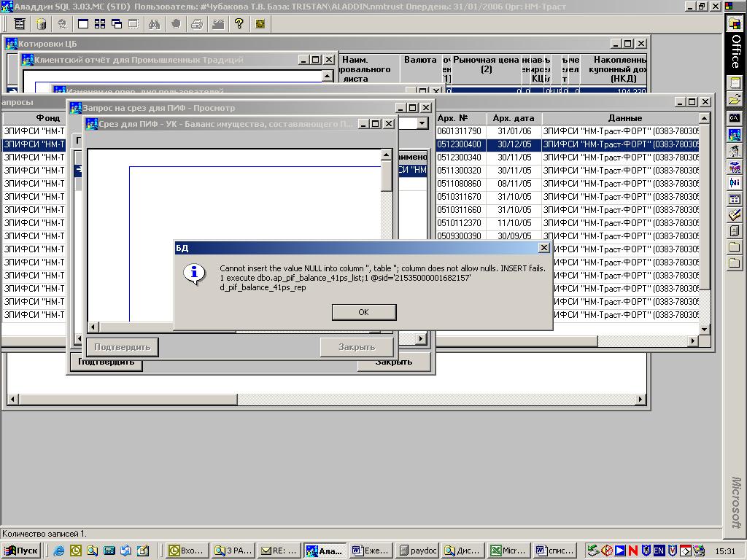This screenshot has width=747, height=560.
Task: Click the red N icon in the system tray
Action: pos(632,551)
